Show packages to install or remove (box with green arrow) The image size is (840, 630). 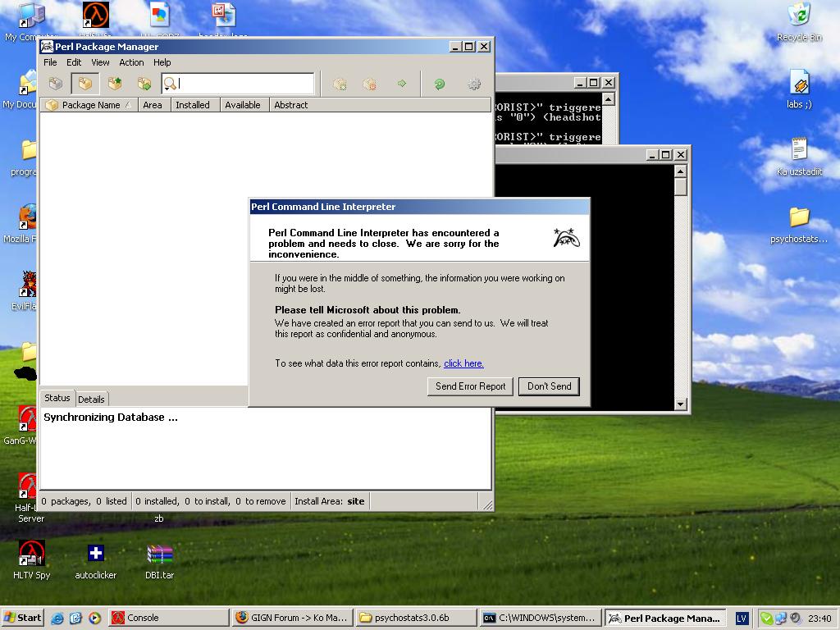coord(144,84)
